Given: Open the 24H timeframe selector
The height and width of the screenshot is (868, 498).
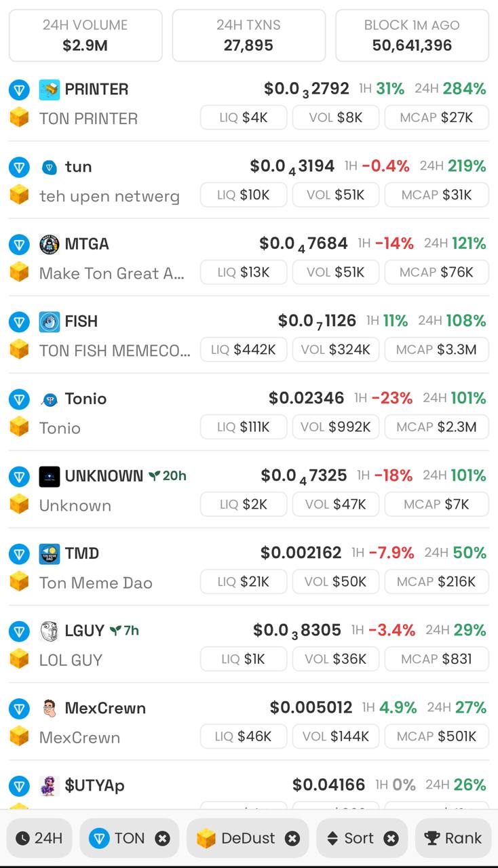Looking at the screenshot, I should 39,838.
